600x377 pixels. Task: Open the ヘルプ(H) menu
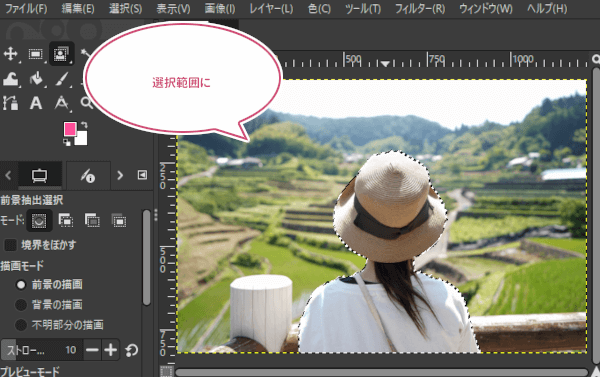point(547,8)
